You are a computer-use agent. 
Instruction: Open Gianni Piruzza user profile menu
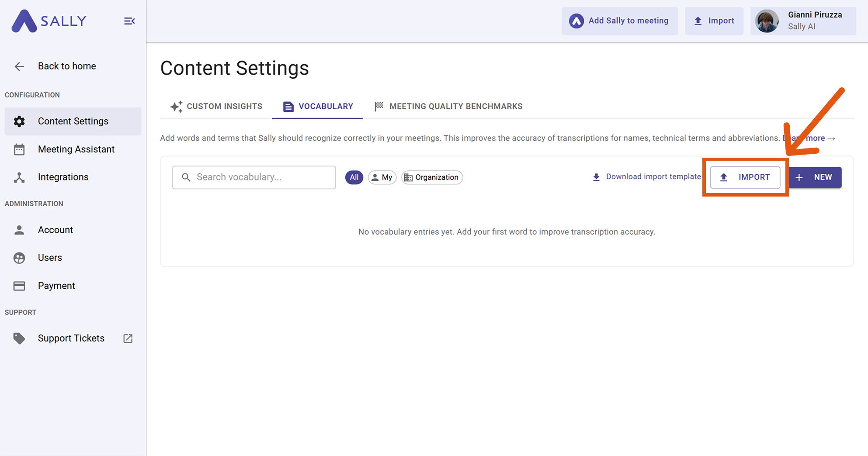803,21
